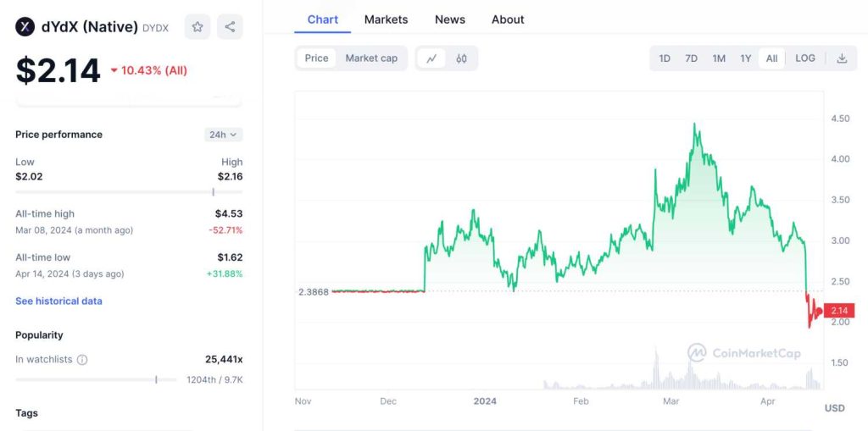Select Price chart toggle
The width and height of the screenshot is (868, 431).
316,58
